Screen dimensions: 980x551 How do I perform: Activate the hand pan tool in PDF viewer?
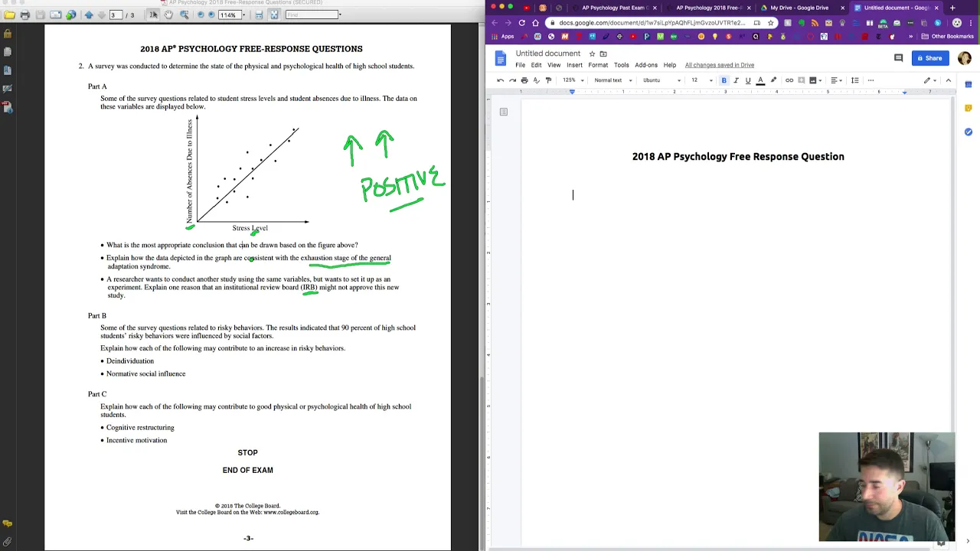[168, 15]
